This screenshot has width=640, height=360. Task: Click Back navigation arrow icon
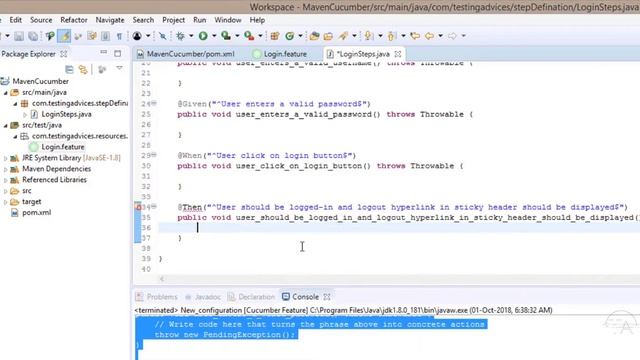(x=429, y=36)
